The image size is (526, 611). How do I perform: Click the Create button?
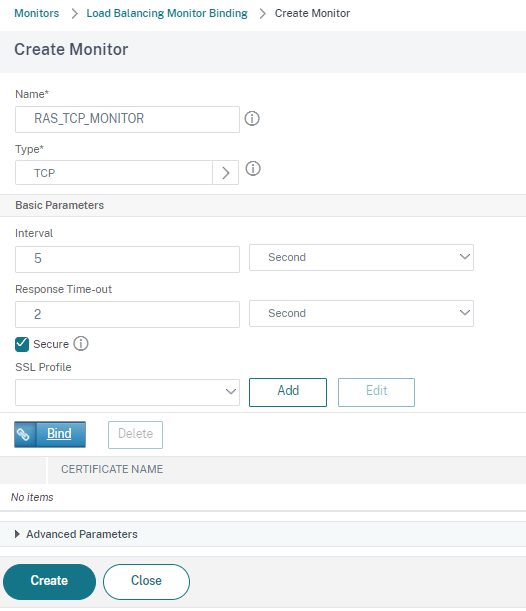point(49,582)
